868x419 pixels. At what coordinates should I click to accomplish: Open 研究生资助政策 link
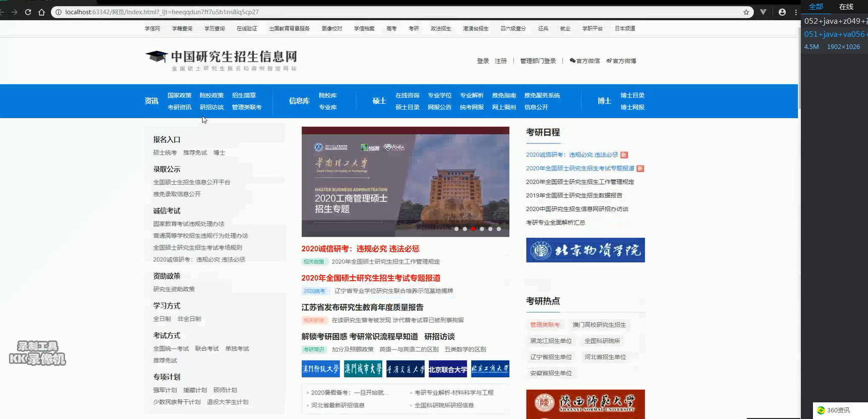point(174,289)
